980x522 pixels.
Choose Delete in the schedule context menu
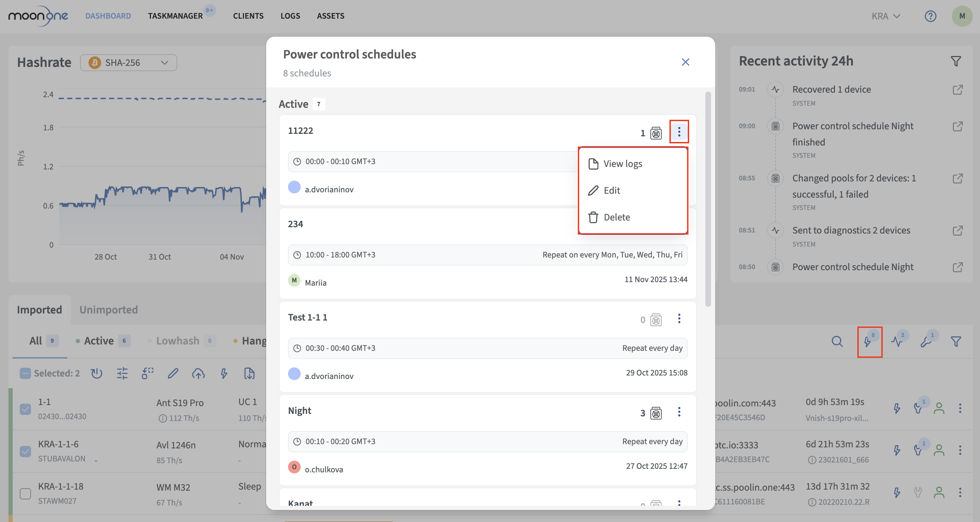coord(616,217)
